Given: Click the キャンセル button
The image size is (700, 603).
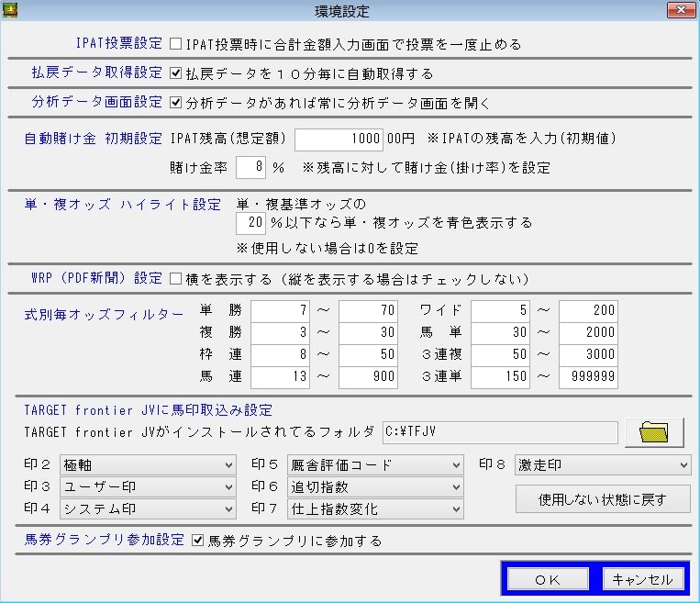Looking at the screenshot, I should (643, 579).
